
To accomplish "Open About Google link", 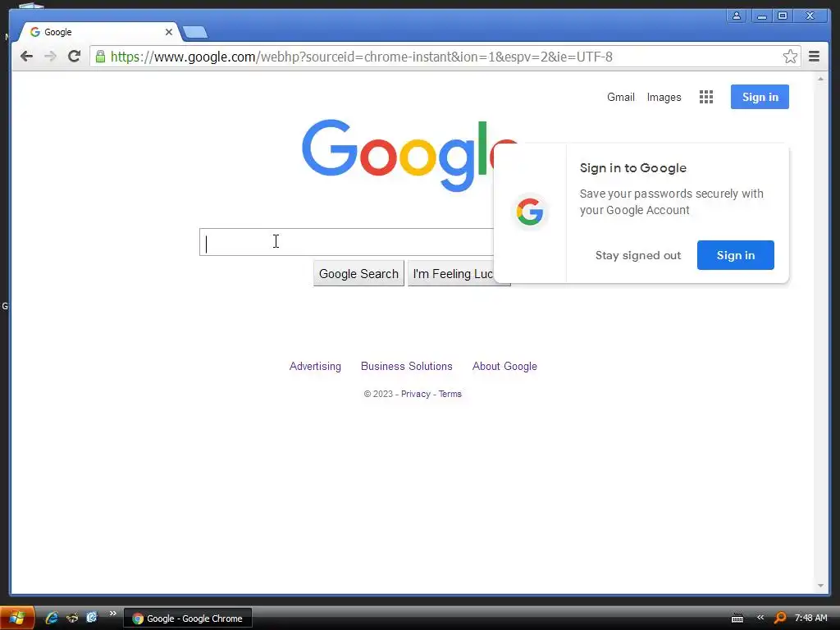I will click(x=504, y=367).
